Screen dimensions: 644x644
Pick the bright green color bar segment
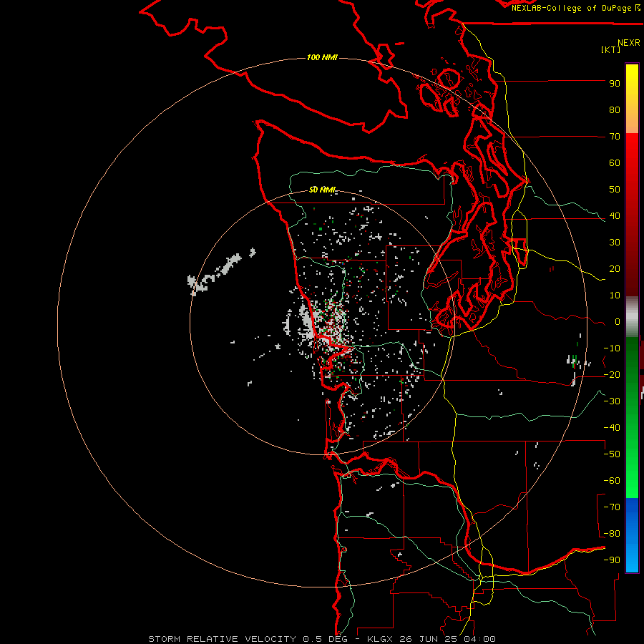click(632, 472)
